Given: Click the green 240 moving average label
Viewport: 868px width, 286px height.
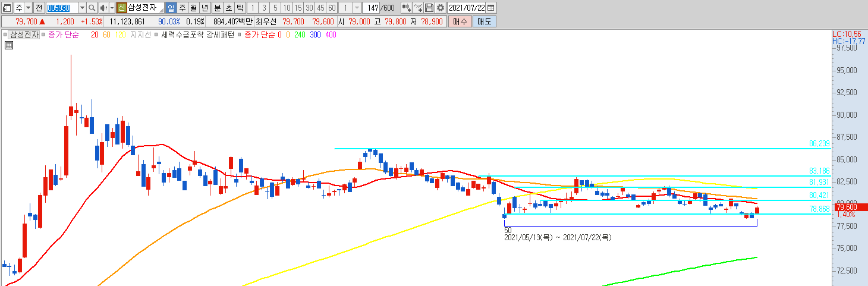Looking at the screenshot, I should pos(300,35).
